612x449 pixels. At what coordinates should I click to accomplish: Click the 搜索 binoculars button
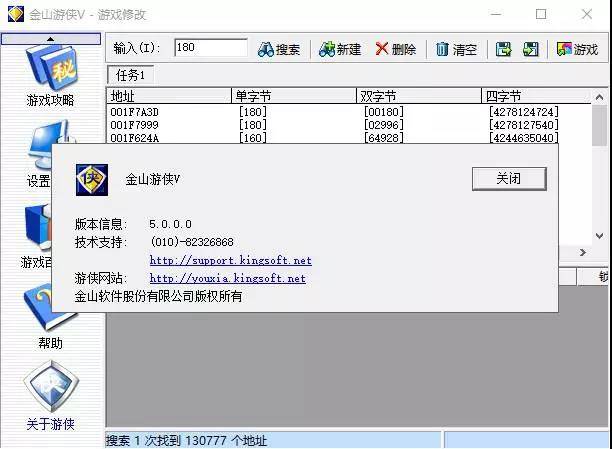(x=279, y=50)
